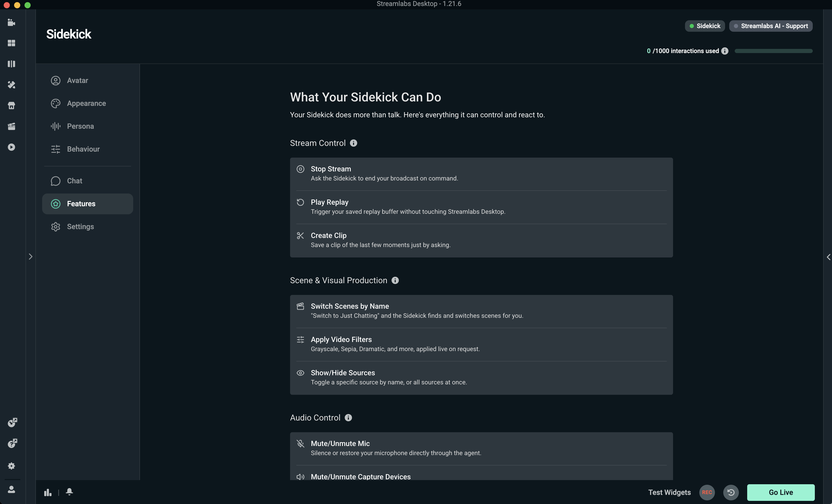Open the performance stats bar chart icon
832x504 pixels.
pyautogui.click(x=48, y=492)
